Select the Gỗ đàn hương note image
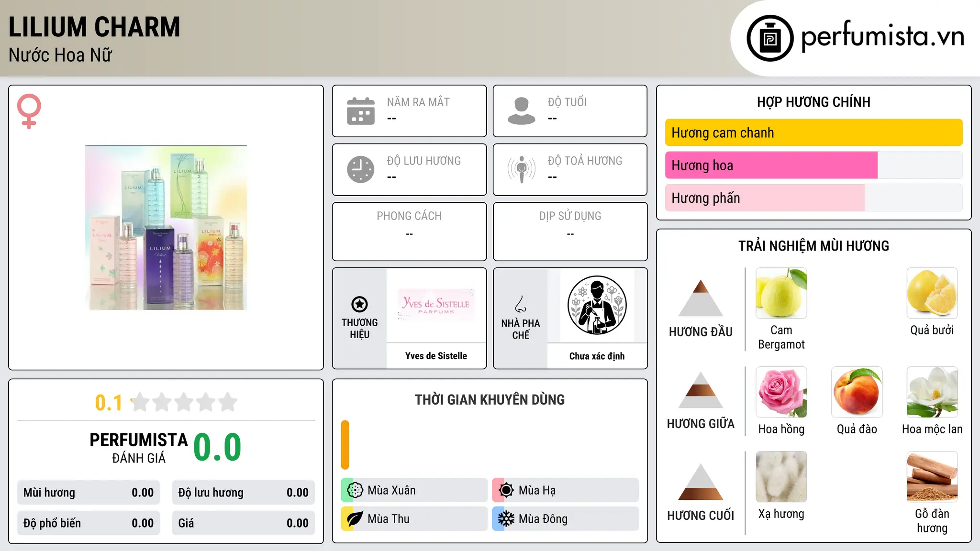The image size is (980, 551). 932,477
